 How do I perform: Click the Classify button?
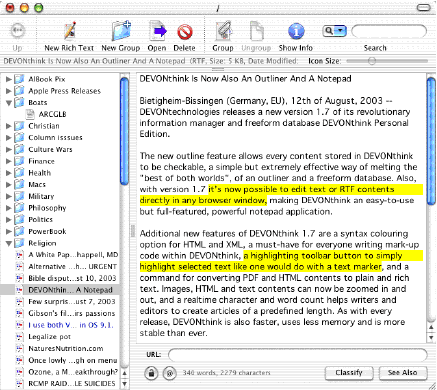coord(349,373)
